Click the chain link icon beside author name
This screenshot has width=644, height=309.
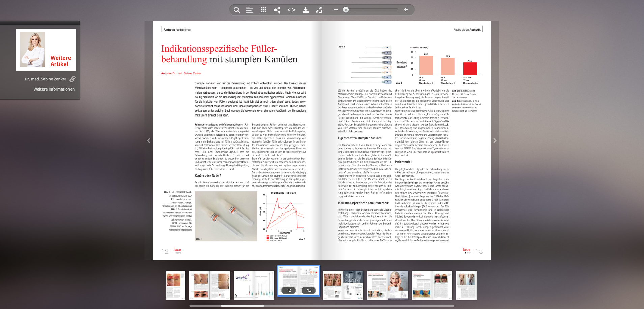(x=73, y=79)
